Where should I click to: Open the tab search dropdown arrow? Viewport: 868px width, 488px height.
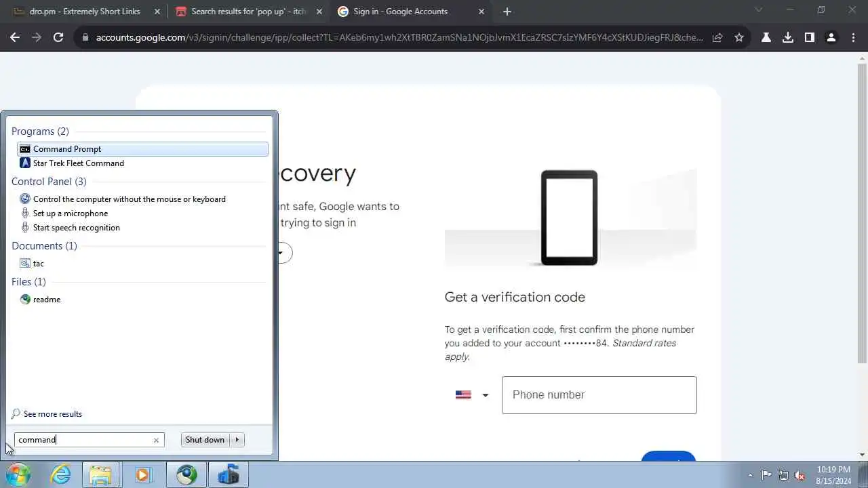759,10
